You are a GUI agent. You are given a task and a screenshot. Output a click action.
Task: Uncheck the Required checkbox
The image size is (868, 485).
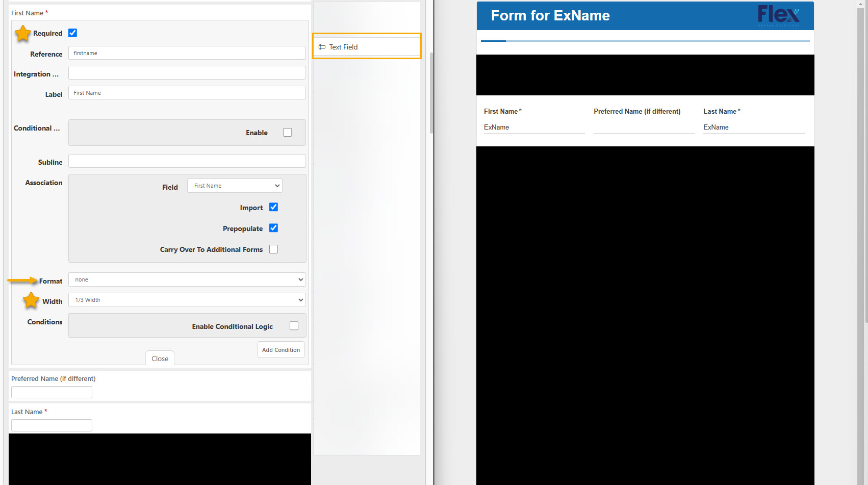click(73, 33)
